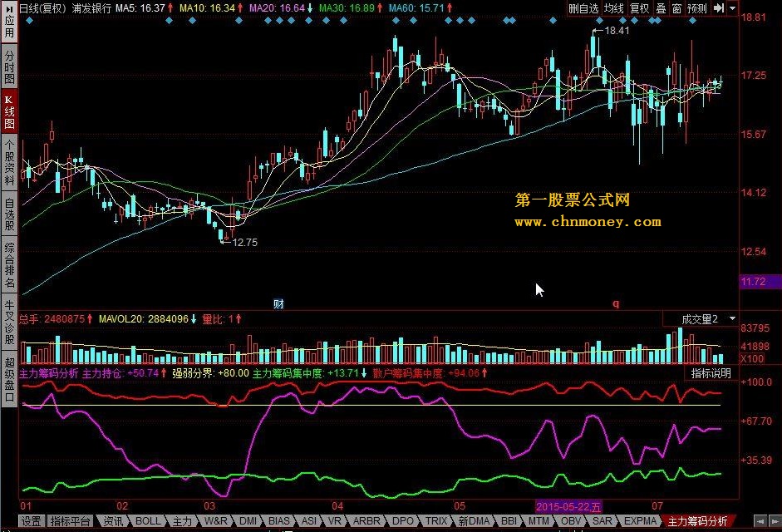Image resolution: width=782 pixels, height=532 pixels.
Task: Select the OBV indicator tab
Action: click(571, 521)
